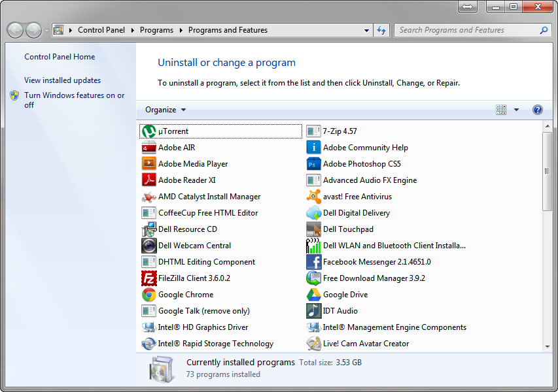This screenshot has height=392, width=558.
Task: Click the Google Chrome icon
Action: pyautogui.click(x=148, y=295)
